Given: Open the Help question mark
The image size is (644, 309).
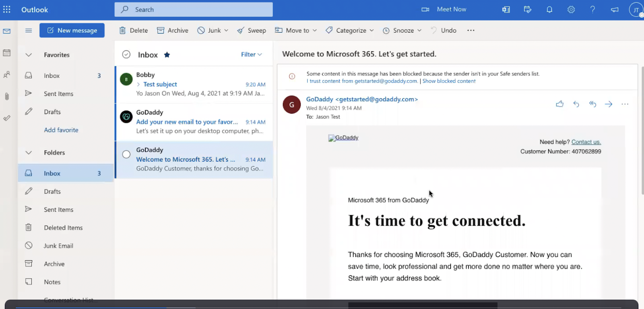Looking at the screenshot, I should (x=592, y=10).
